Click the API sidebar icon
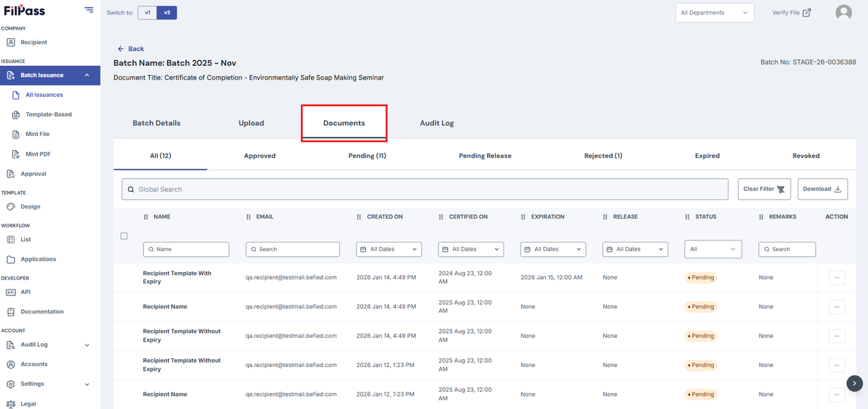868x409 pixels. click(x=11, y=292)
